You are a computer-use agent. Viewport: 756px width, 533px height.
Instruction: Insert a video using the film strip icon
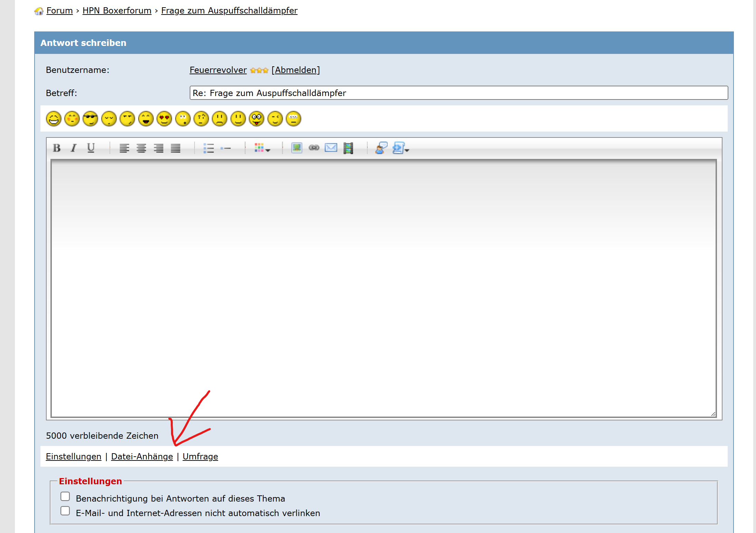(348, 148)
